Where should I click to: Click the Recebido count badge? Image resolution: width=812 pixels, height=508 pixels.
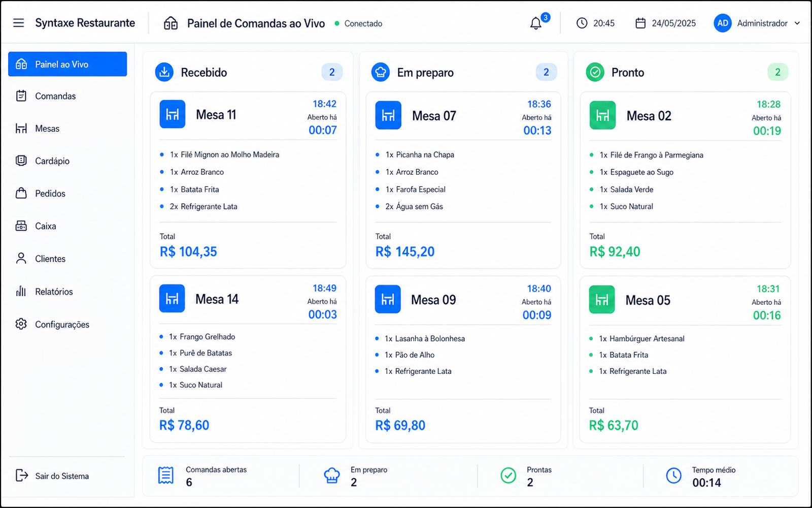[x=332, y=72]
